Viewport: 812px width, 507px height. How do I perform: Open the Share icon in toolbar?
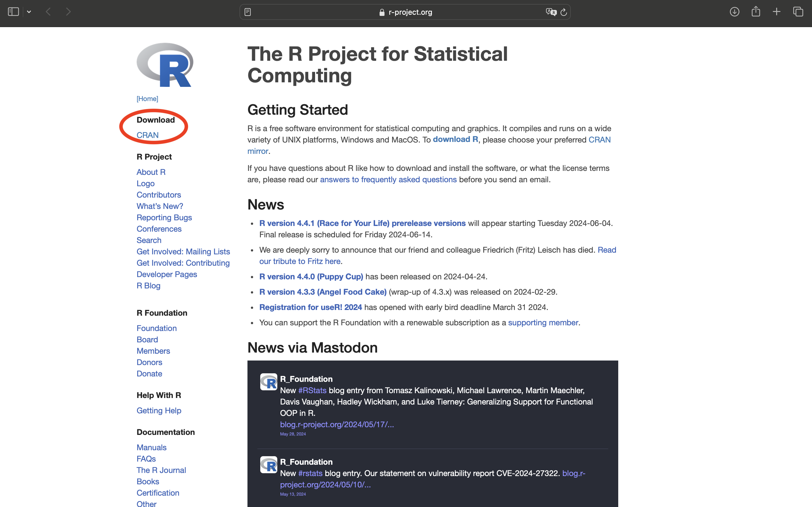[756, 11]
